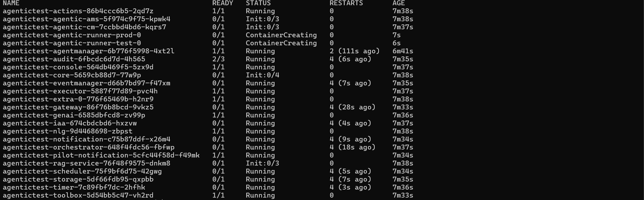Click restart count "4 (28s ago)" for gateway
The width and height of the screenshot is (644, 200).
[352, 107]
